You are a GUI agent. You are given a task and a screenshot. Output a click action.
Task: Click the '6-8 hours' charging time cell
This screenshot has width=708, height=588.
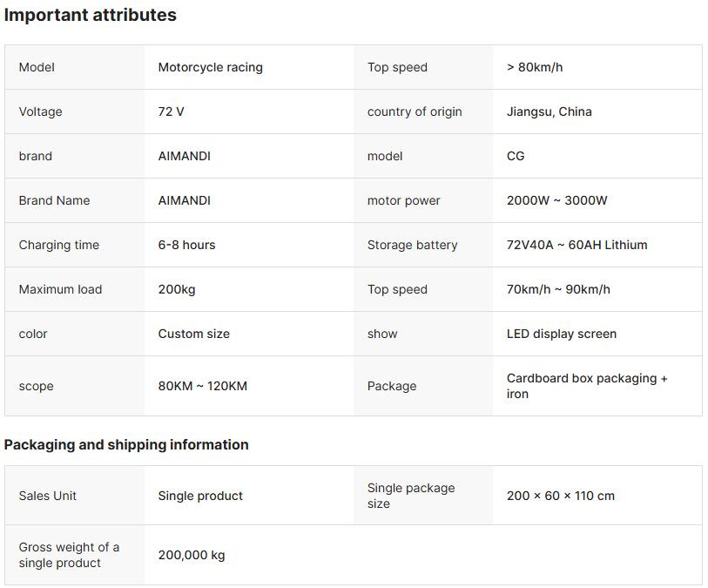[x=186, y=245]
